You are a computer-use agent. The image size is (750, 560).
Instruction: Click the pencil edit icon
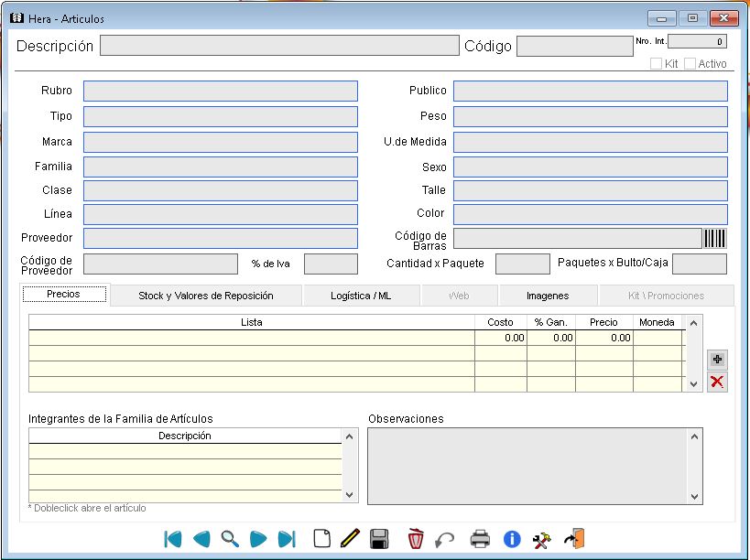click(x=349, y=539)
